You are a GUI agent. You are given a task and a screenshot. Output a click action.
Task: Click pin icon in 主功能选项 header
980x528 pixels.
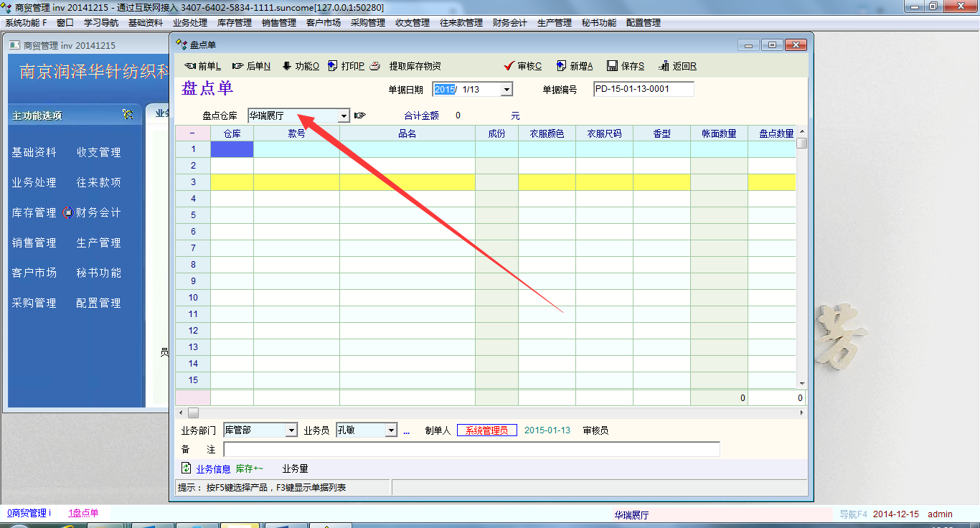coord(128,115)
